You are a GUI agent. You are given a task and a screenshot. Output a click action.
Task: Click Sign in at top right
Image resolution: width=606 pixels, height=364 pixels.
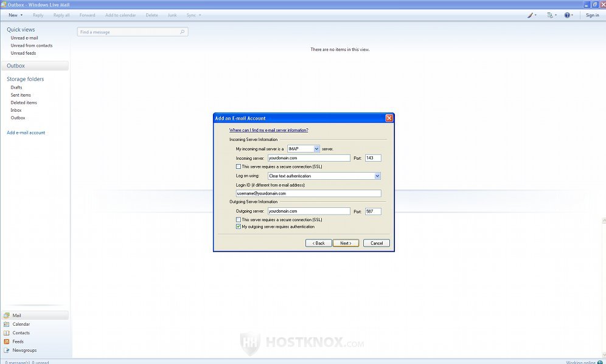point(592,15)
